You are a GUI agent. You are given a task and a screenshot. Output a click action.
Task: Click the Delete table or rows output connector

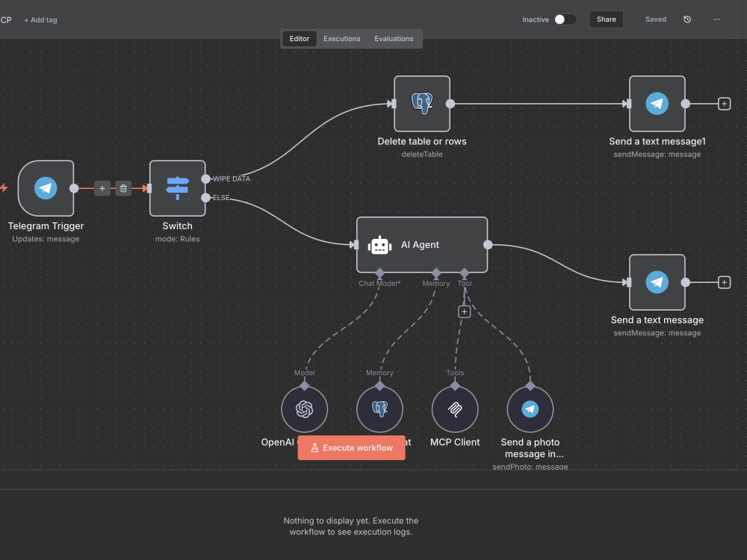450,103
